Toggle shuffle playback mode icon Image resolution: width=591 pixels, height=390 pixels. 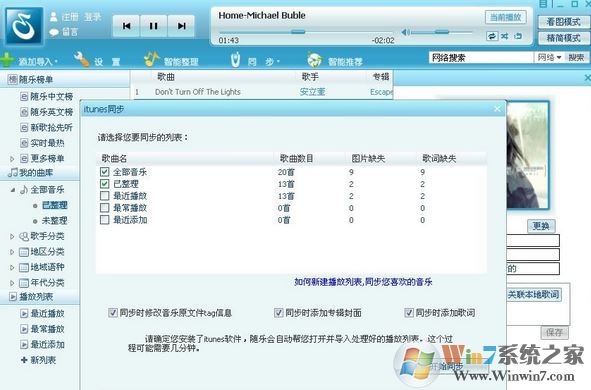click(505, 36)
